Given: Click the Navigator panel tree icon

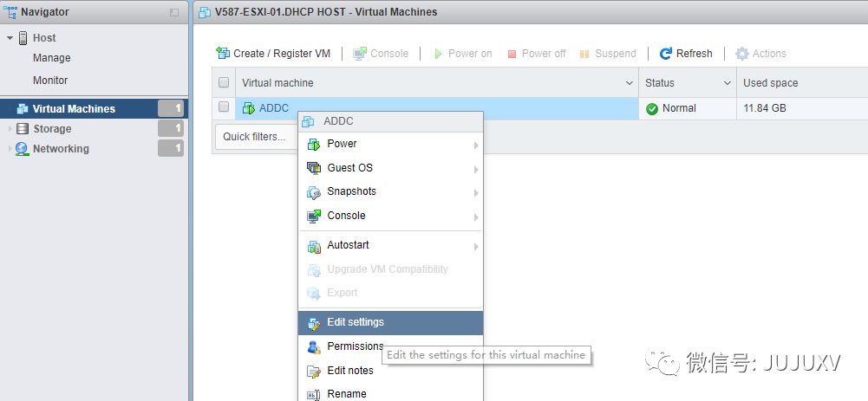Looking at the screenshot, I should 10,11.
